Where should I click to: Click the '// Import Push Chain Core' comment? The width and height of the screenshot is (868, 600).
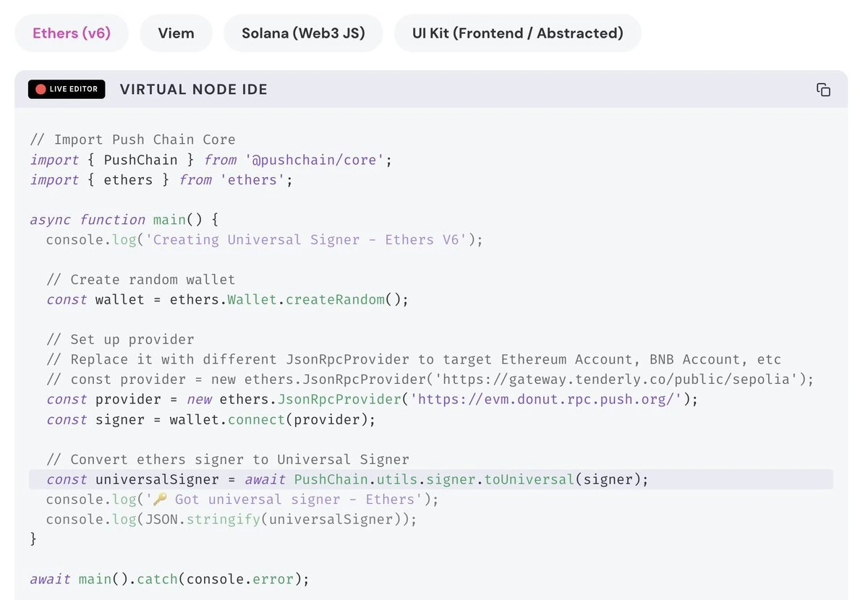pos(132,140)
